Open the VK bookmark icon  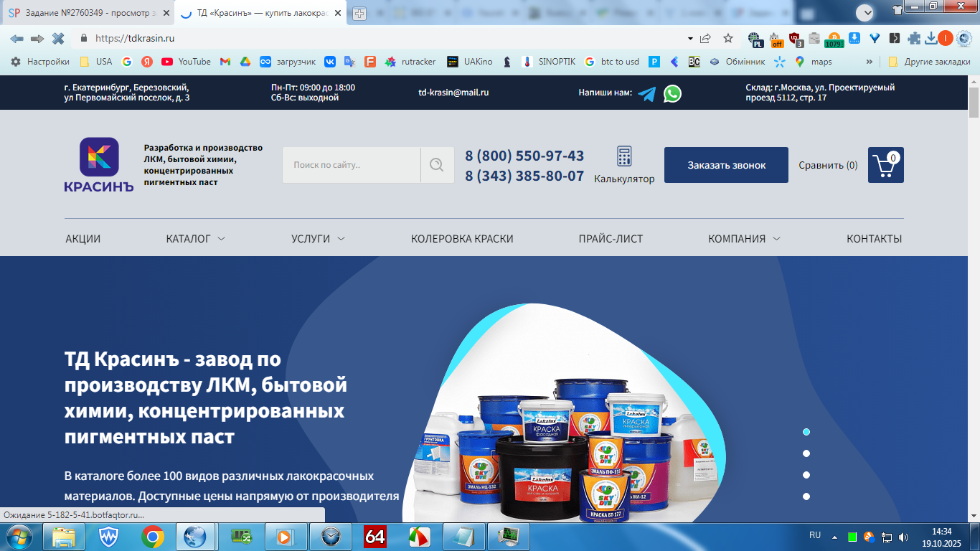point(330,62)
